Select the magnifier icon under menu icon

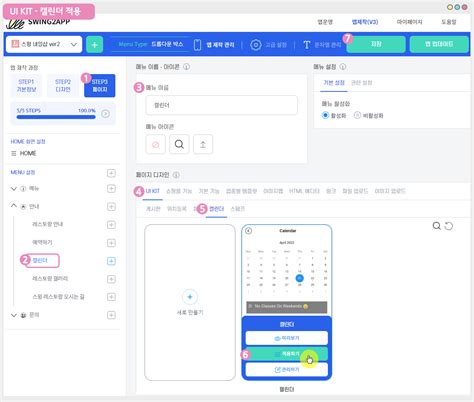click(x=179, y=144)
